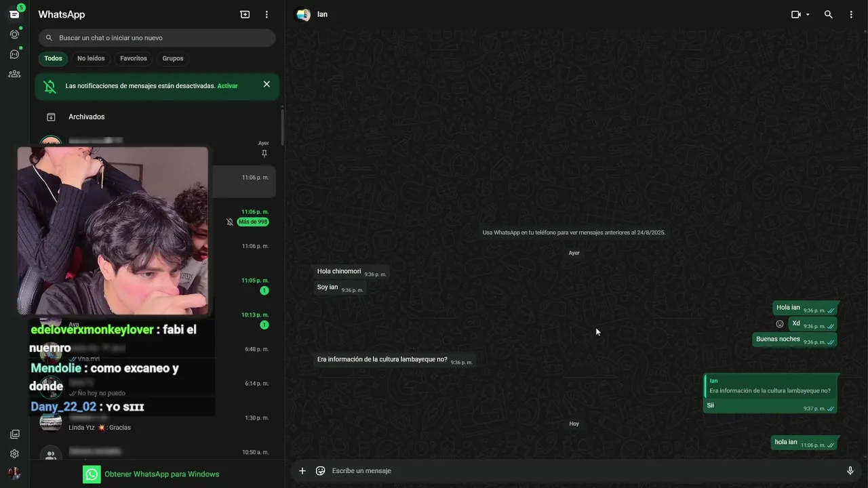The image size is (868, 488).
Task: Open the media gallery sidebar icon
Action: (14, 434)
